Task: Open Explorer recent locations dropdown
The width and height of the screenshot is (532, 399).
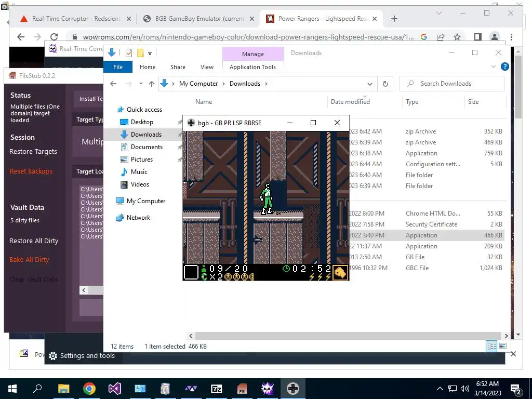Action: [x=141, y=84]
